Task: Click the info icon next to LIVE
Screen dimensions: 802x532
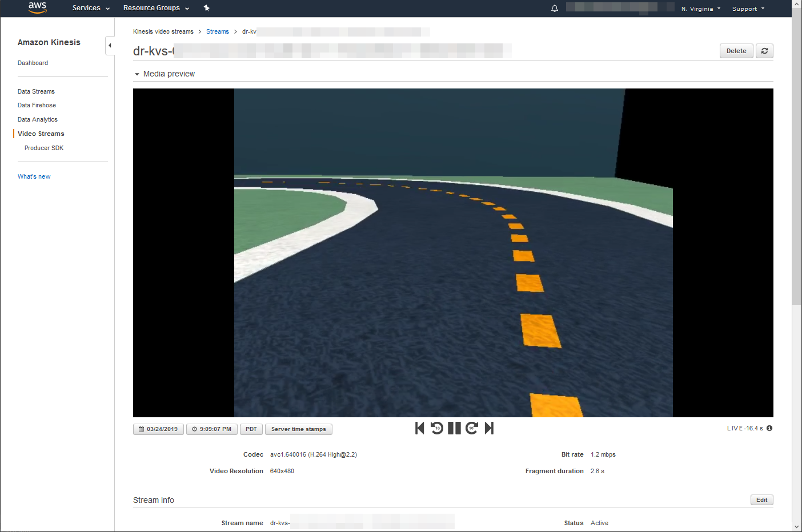Action: [769, 428]
